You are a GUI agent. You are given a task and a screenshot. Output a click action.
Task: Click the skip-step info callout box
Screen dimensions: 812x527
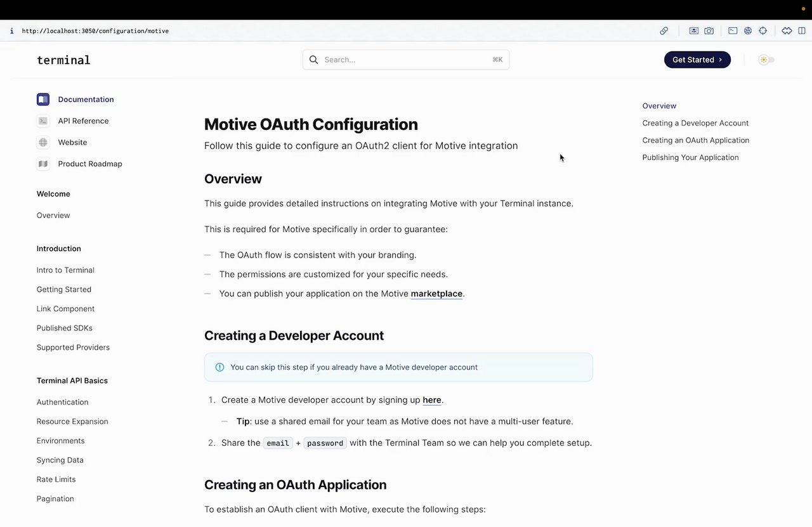(398, 367)
